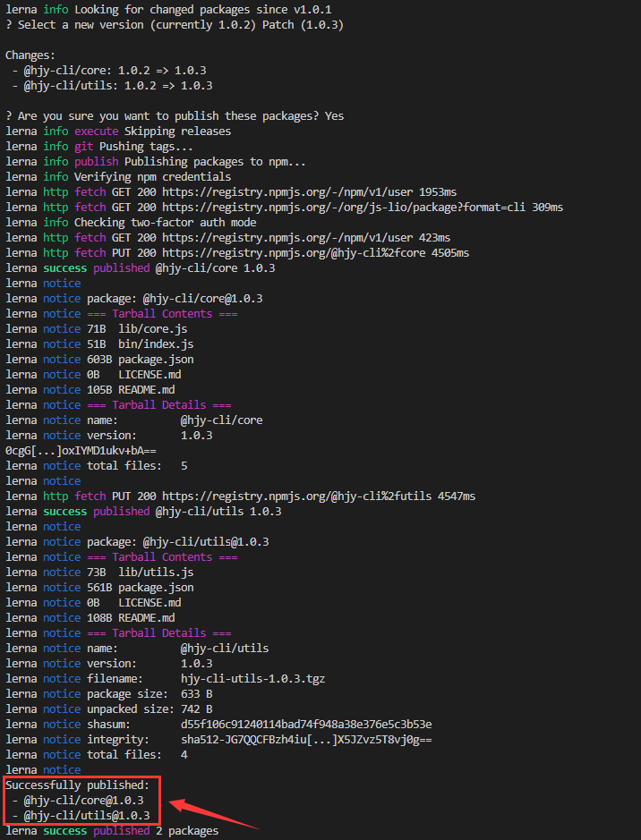
Task: Click the npm user URL with 423ms
Action: (x=287, y=237)
